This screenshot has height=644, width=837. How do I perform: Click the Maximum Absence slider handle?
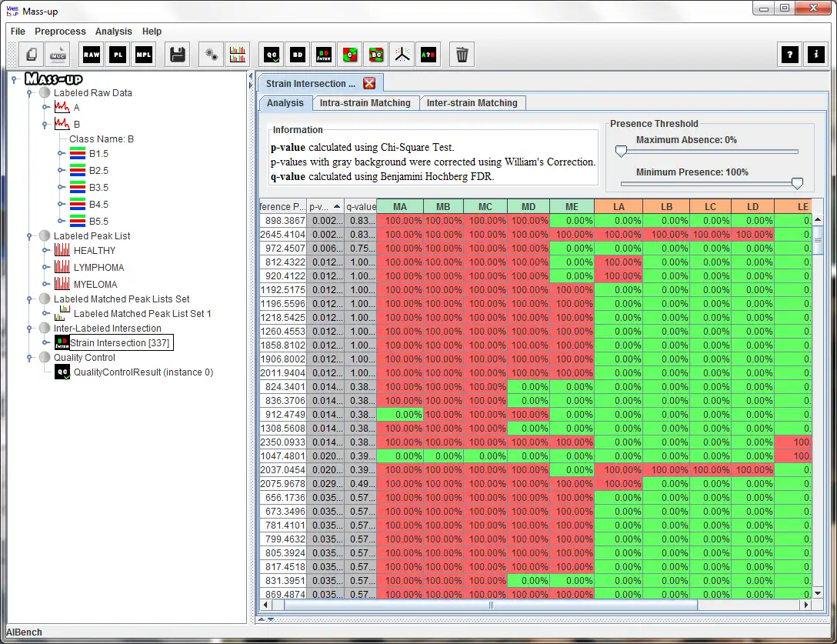621,151
